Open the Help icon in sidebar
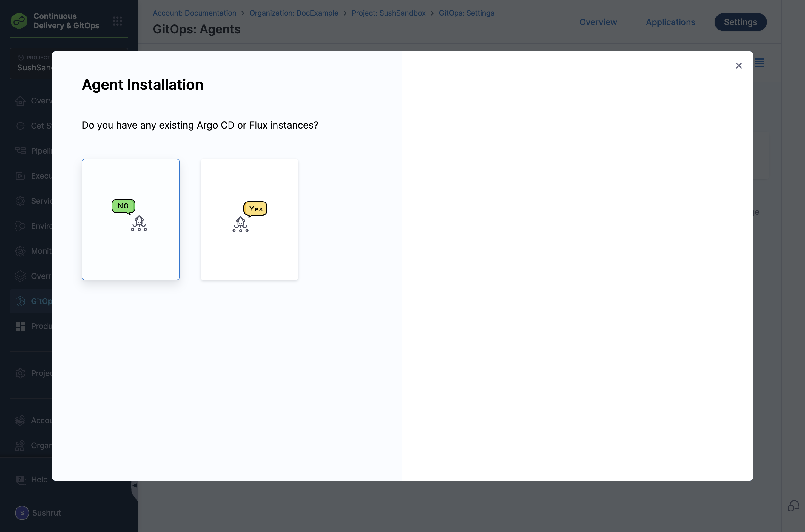Screen dimensions: 805x532 (20, 480)
